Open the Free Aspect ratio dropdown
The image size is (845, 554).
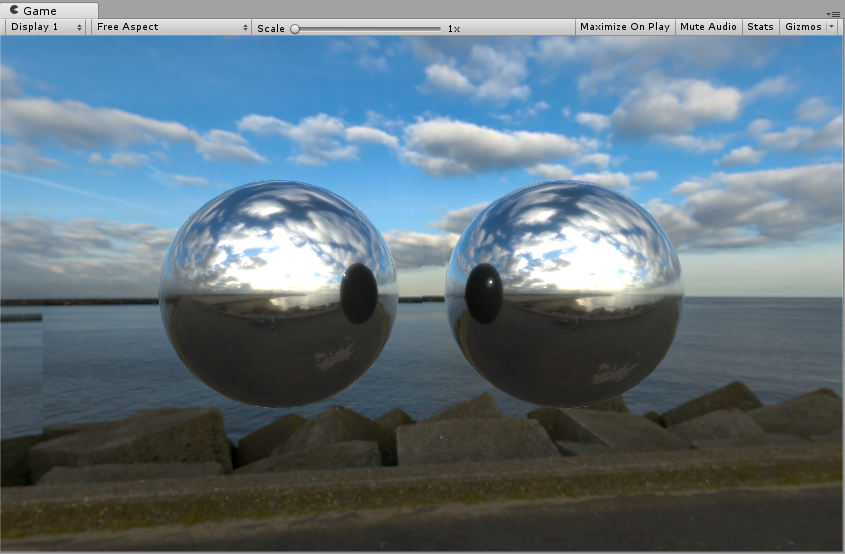click(170, 27)
